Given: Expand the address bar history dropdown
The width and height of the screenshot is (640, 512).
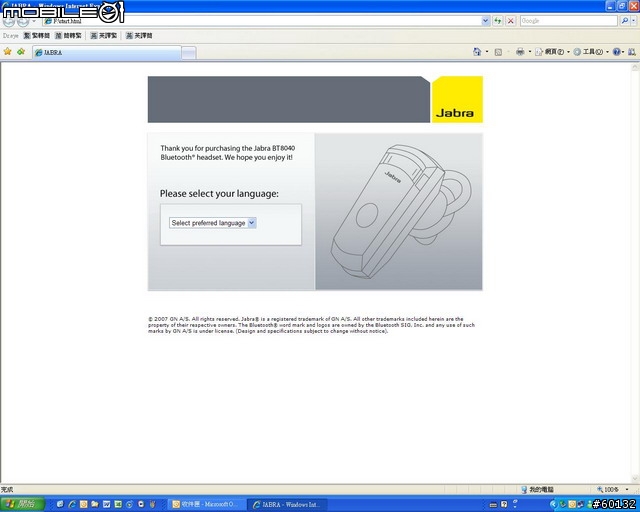Looking at the screenshot, I should click(485, 21).
